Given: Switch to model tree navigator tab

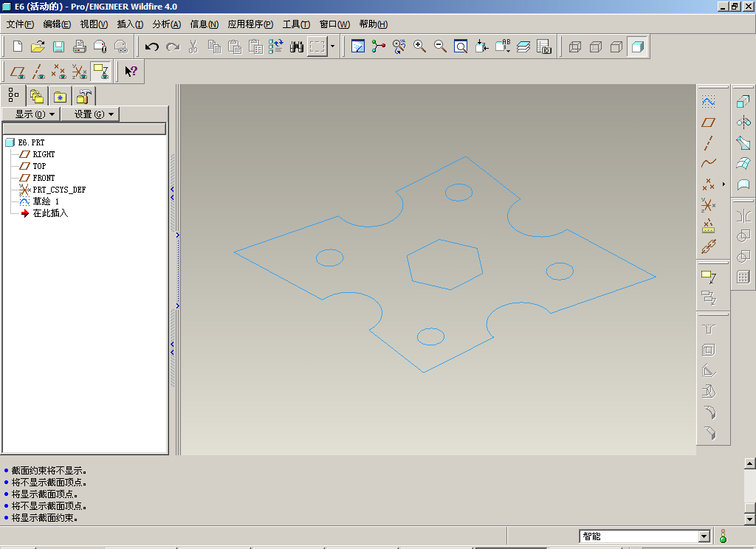Looking at the screenshot, I should [x=13, y=95].
